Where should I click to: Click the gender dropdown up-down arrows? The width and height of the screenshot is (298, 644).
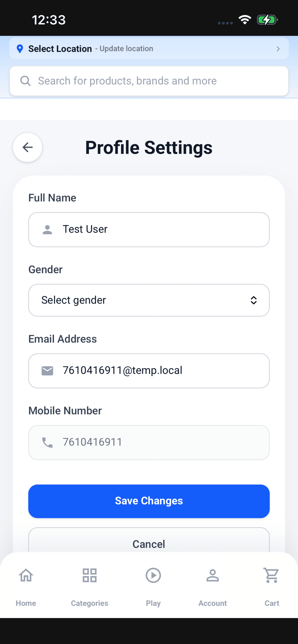254,300
